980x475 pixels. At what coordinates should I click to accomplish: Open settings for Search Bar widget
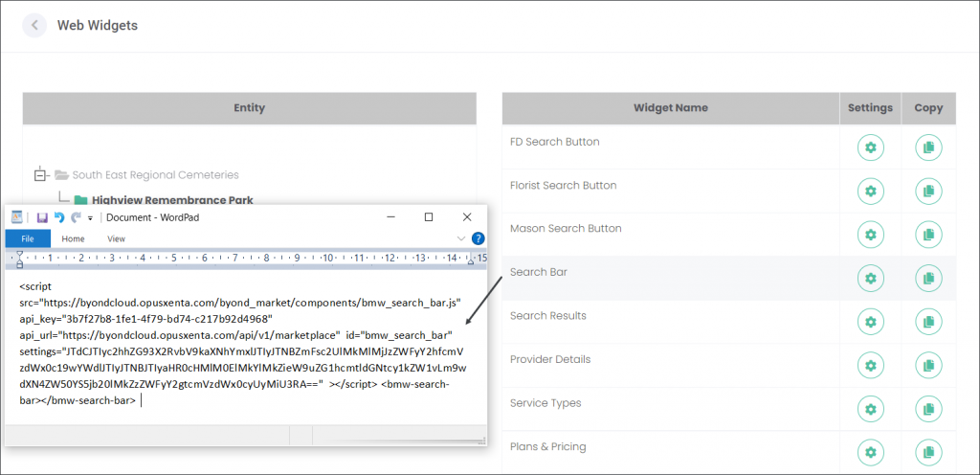point(871,278)
